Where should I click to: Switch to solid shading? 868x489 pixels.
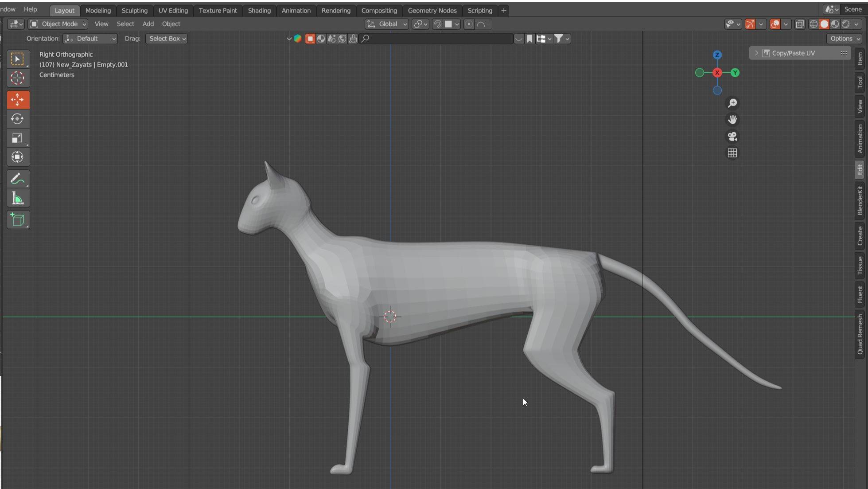pyautogui.click(x=824, y=24)
